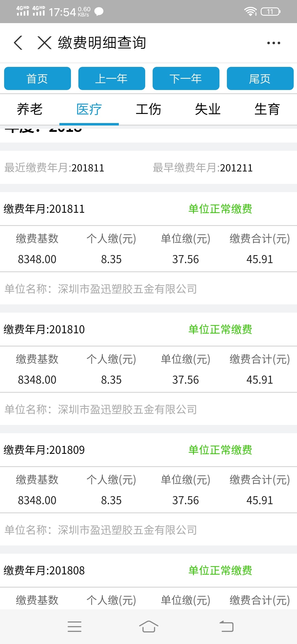
Task: Open the three-dot more options menu
Action: point(274,43)
